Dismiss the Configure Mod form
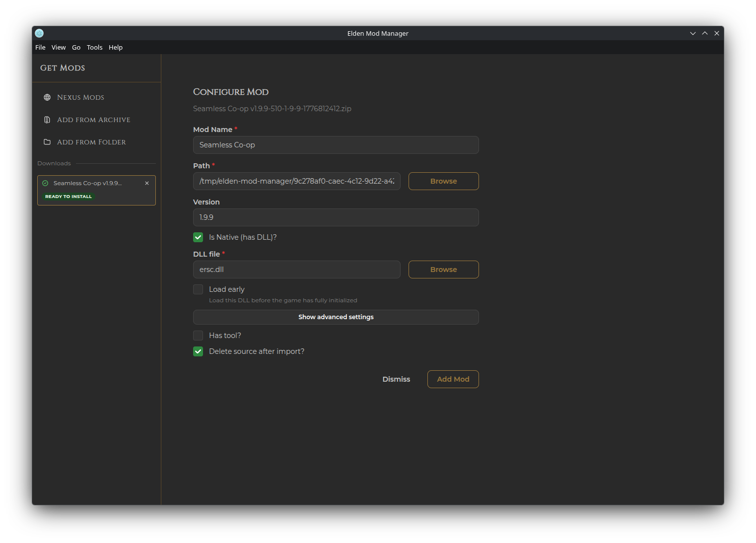 pos(396,379)
